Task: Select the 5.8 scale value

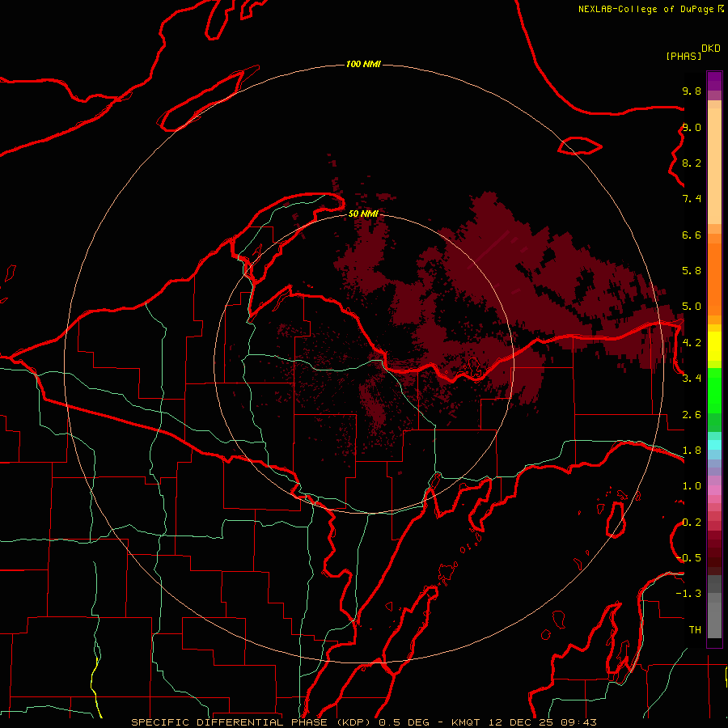Action: 692,271
